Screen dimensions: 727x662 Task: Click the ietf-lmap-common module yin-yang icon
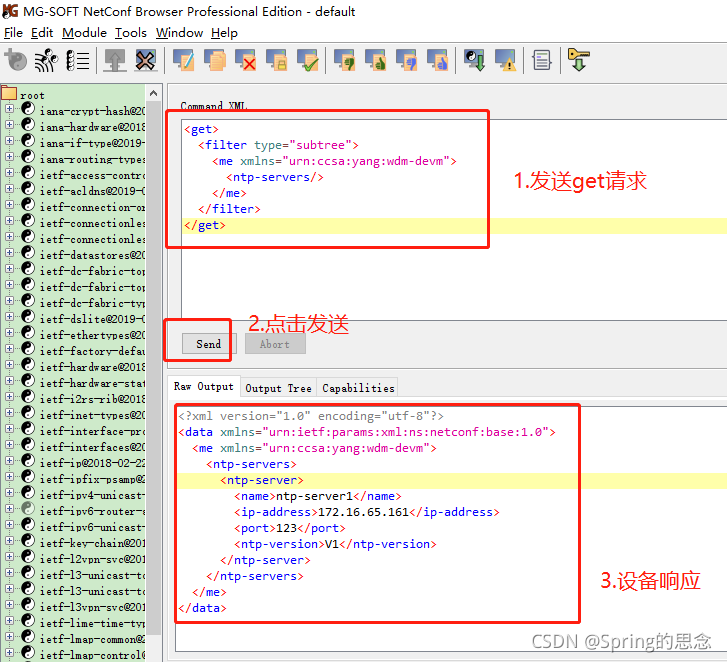click(x=28, y=636)
